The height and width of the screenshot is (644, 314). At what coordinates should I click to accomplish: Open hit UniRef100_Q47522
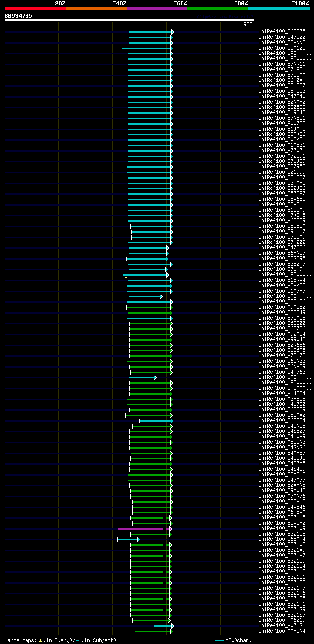click(283, 37)
